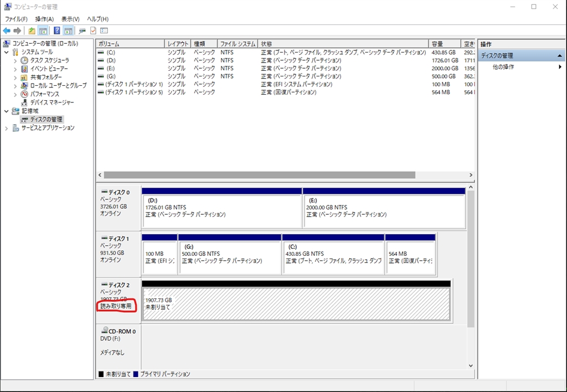567x392 pixels.
Task: Sort by 容量 column header
Action: (445, 44)
